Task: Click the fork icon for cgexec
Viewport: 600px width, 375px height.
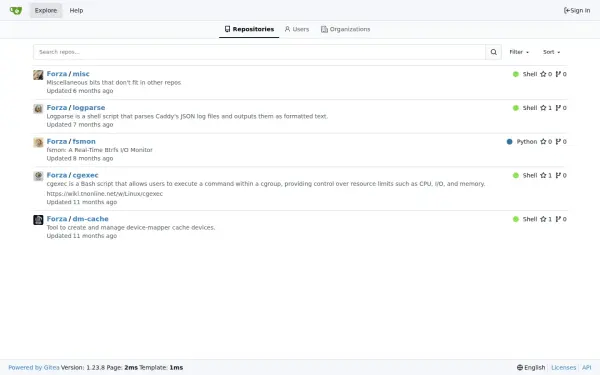Action: [558, 175]
